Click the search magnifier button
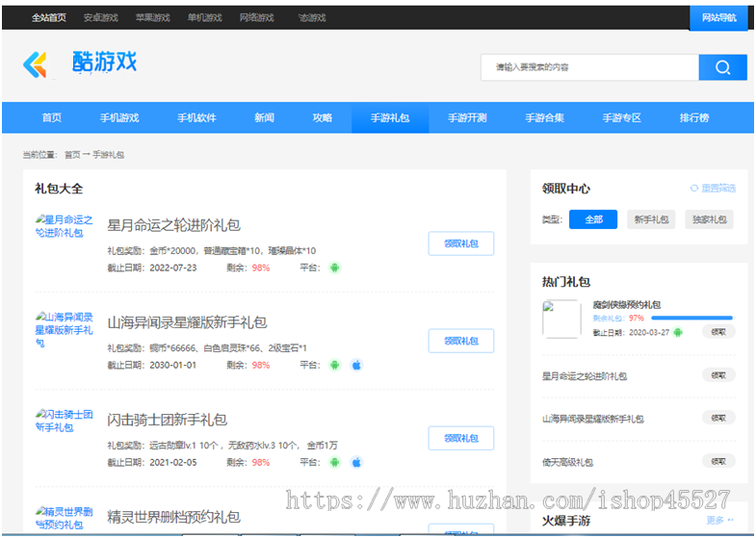 (722, 67)
